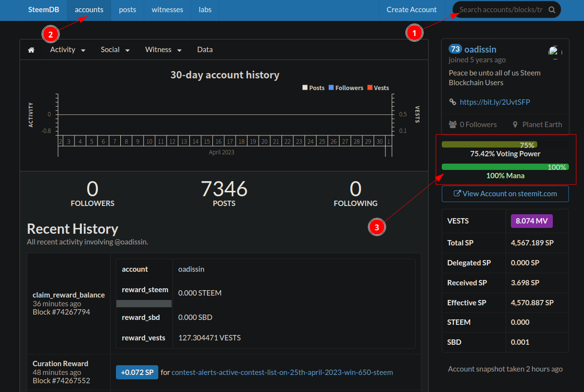Open the posts section in the top navigation
Screen dimensions: 584x392
pos(128,10)
